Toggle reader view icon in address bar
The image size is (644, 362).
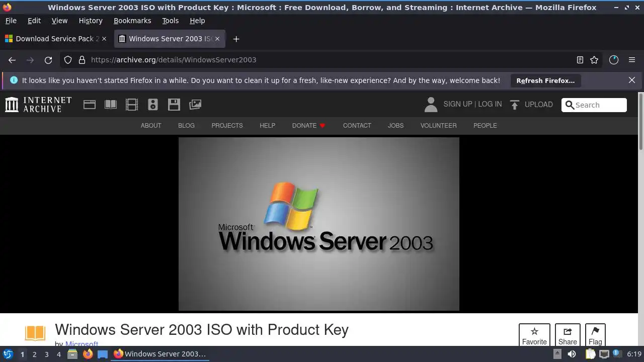click(x=580, y=60)
